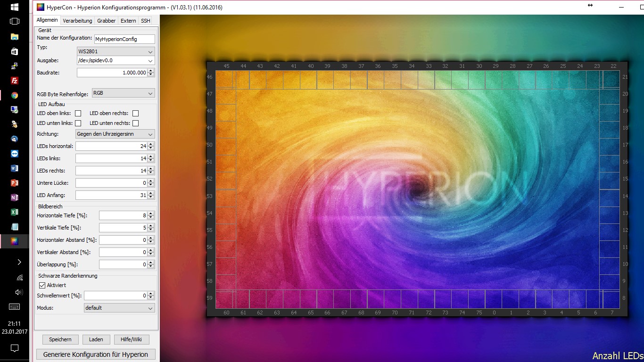644x362 pixels.
Task: Click the HyperCon taskbar icon
Action: pos(15,241)
